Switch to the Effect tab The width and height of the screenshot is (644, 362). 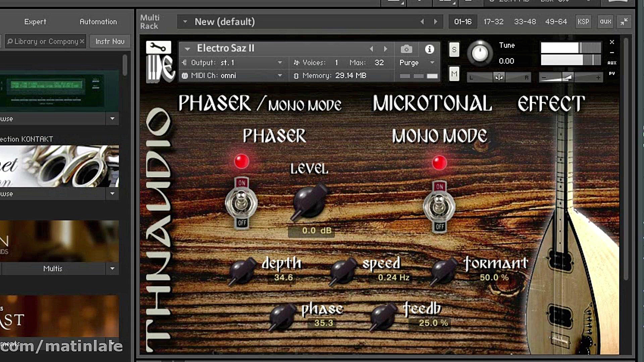[x=551, y=104]
